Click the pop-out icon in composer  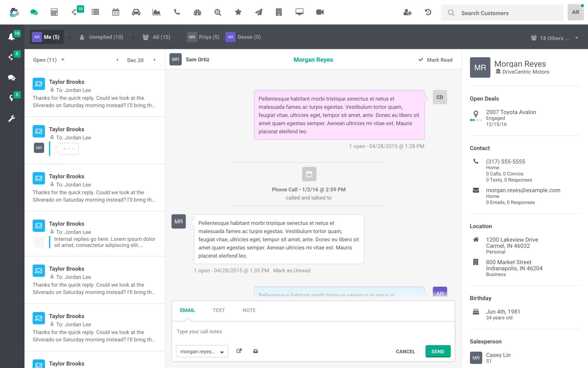tap(239, 351)
